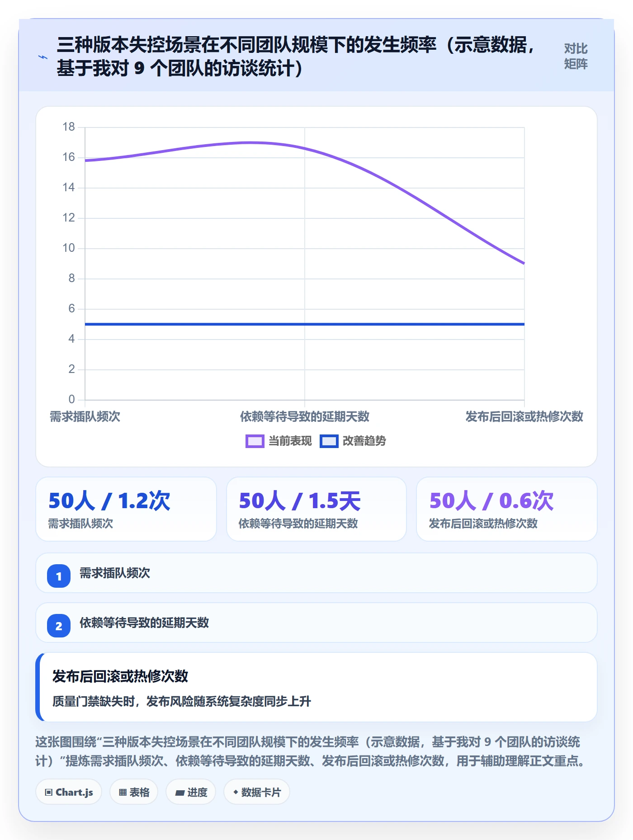
Task: Click the icon in the Chart.js tag
Action: click(48, 792)
